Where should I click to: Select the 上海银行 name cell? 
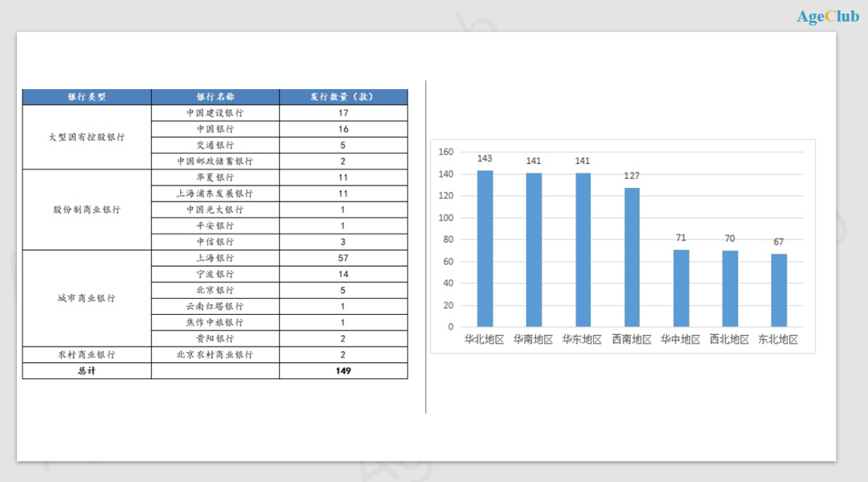[x=215, y=258]
